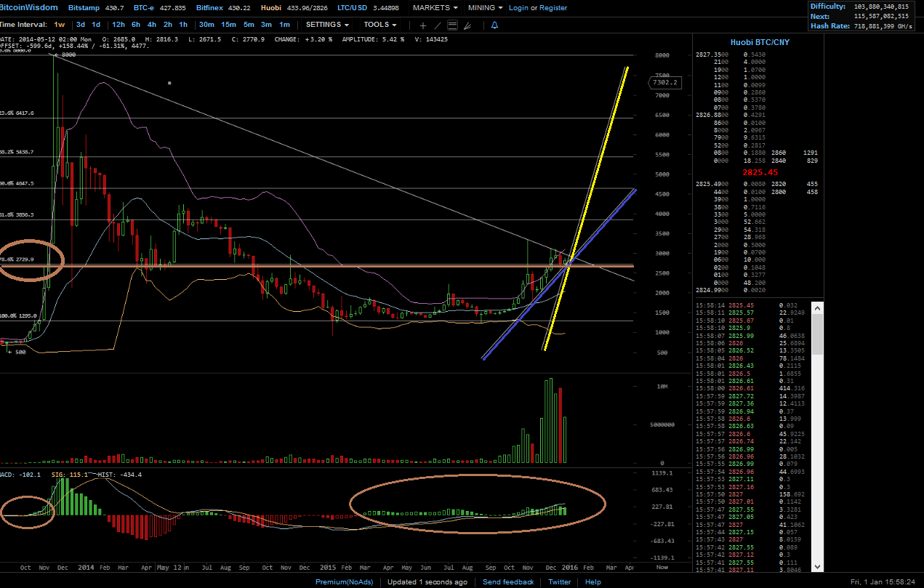Click the MACD indicator readout
This screenshot has height=588, width=924.
click(20, 475)
